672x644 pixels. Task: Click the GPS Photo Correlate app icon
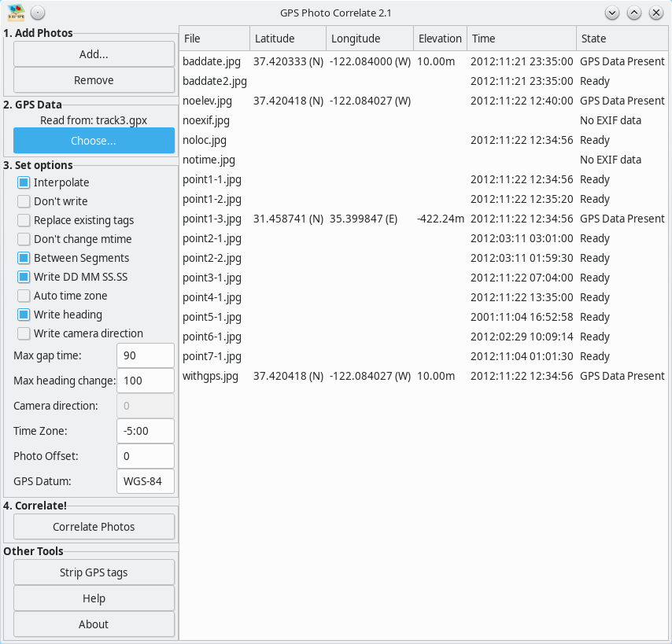tap(16, 13)
